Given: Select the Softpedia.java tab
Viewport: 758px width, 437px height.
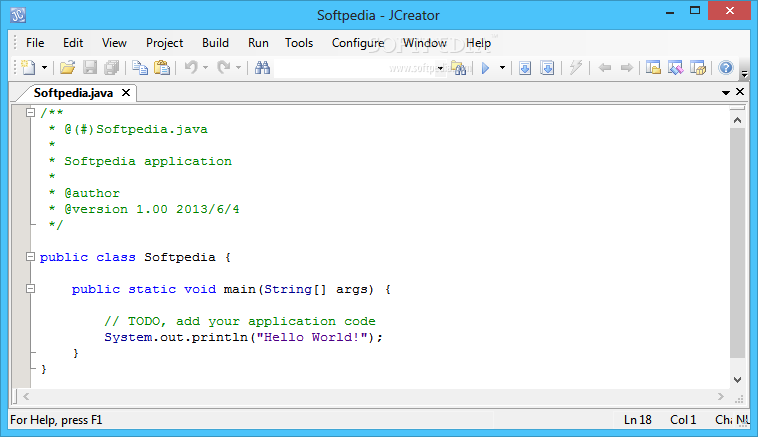Looking at the screenshot, I should [73, 93].
